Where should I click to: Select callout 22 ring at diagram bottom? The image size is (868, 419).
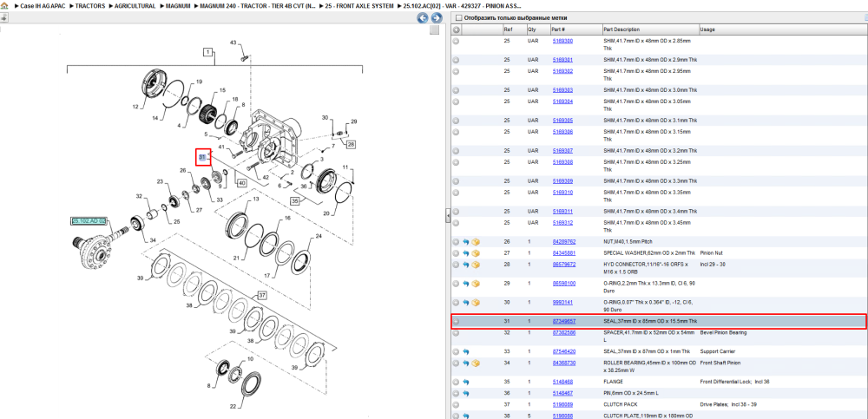tap(233, 407)
